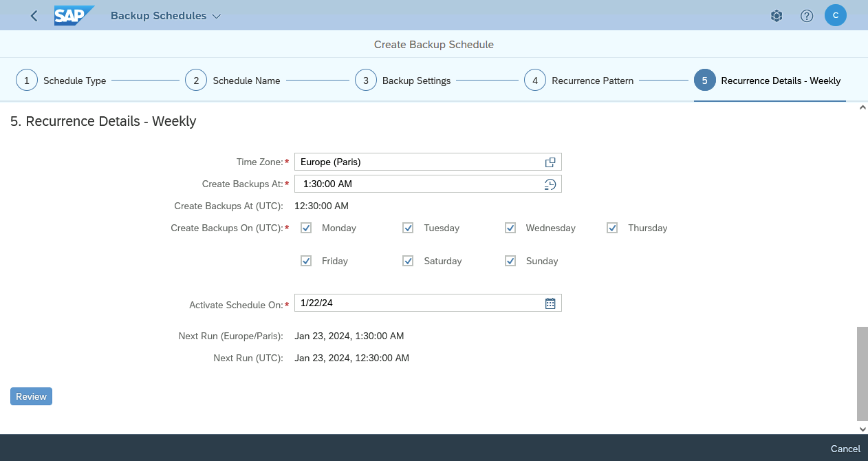Click inside the Activate Schedule On field
Screen dimensions: 868x461
coord(413,303)
